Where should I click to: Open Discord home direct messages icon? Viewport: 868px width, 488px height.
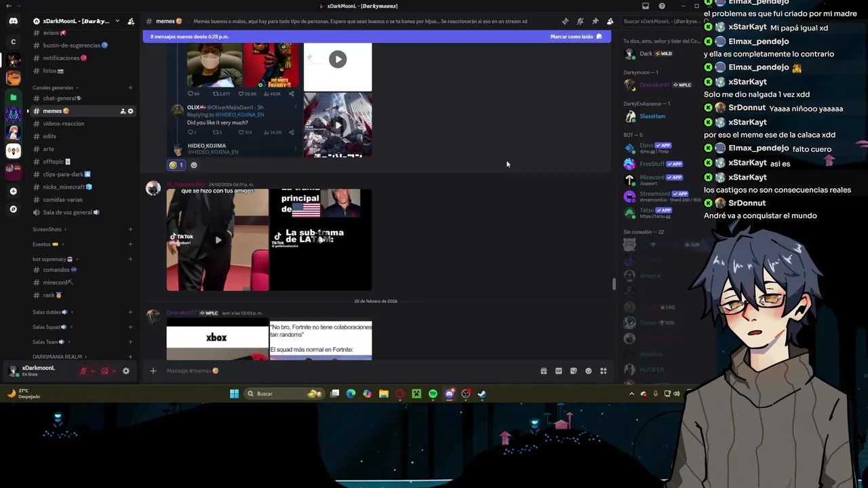point(13,21)
